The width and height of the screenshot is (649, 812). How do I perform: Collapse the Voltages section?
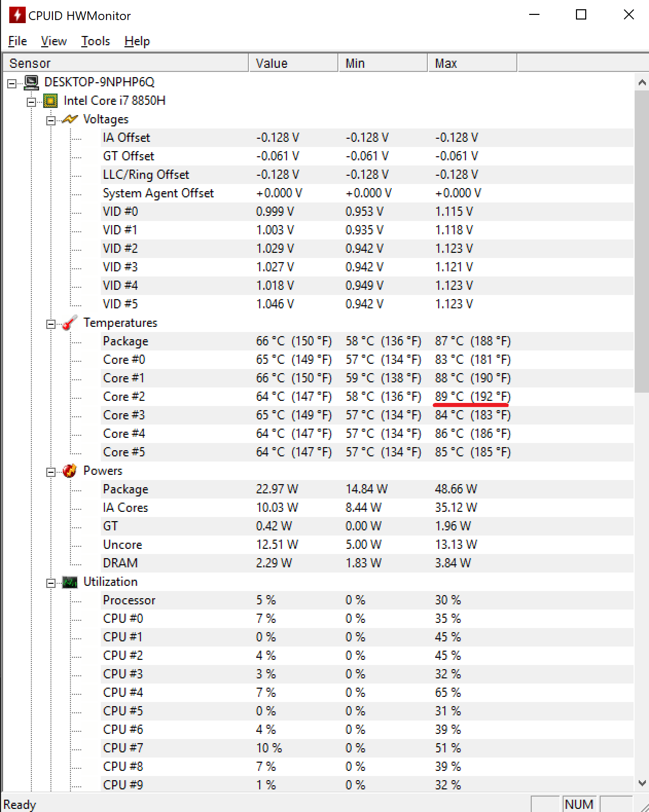tap(51, 120)
